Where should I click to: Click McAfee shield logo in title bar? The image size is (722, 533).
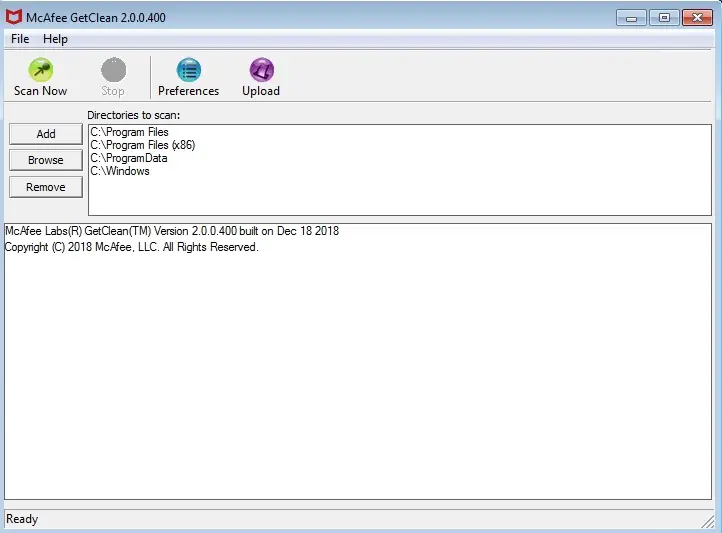(x=14, y=17)
